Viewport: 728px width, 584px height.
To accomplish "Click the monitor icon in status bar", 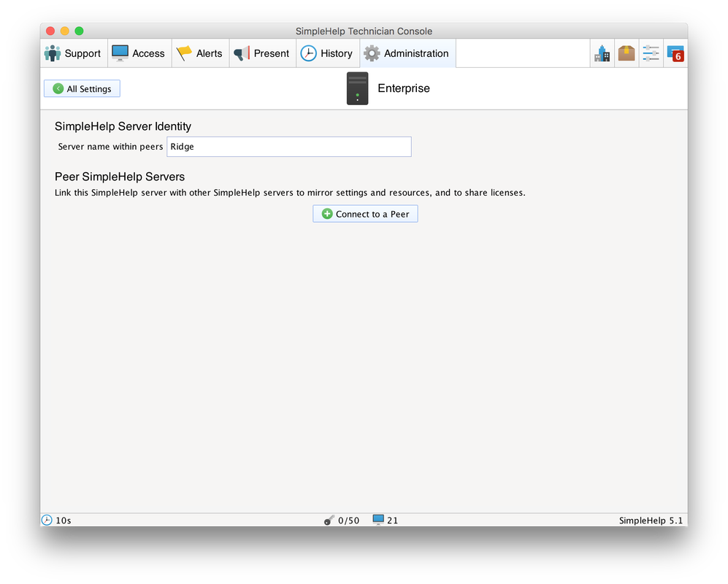I will pyautogui.click(x=378, y=520).
